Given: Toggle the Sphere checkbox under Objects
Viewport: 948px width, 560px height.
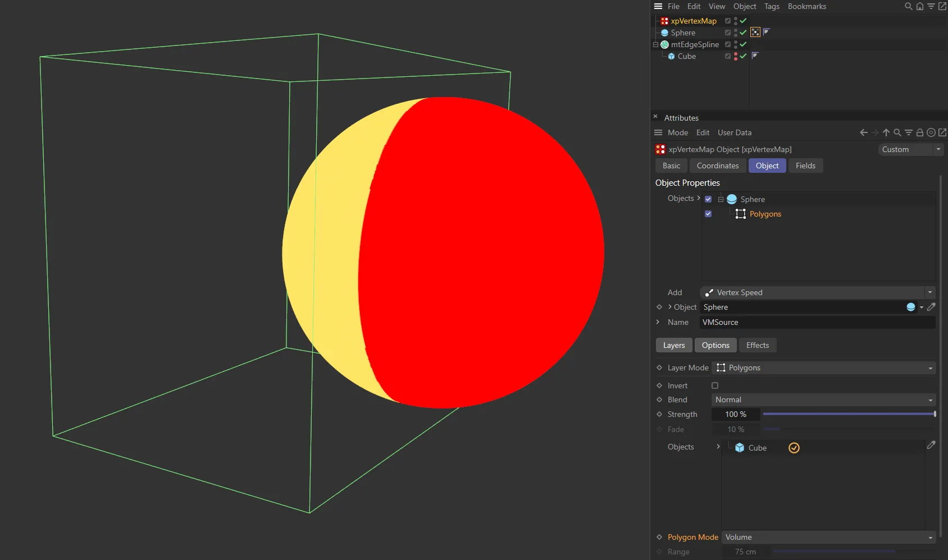Looking at the screenshot, I should coord(708,199).
